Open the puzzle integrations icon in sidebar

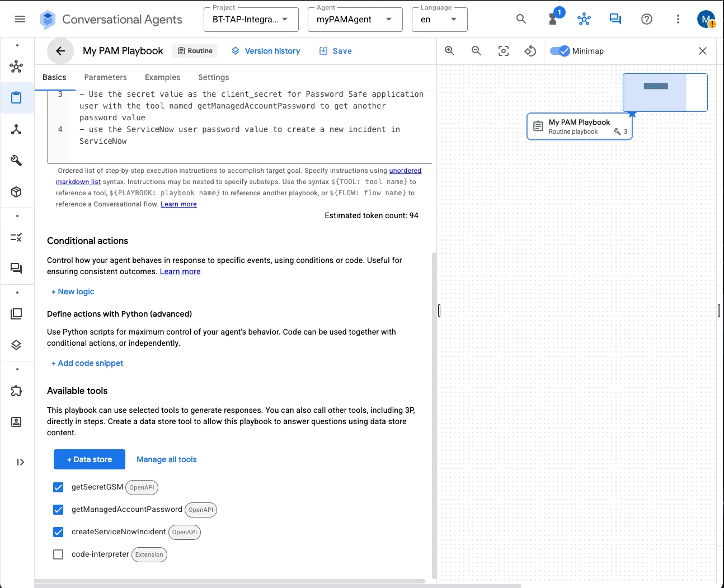tap(16, 391)
